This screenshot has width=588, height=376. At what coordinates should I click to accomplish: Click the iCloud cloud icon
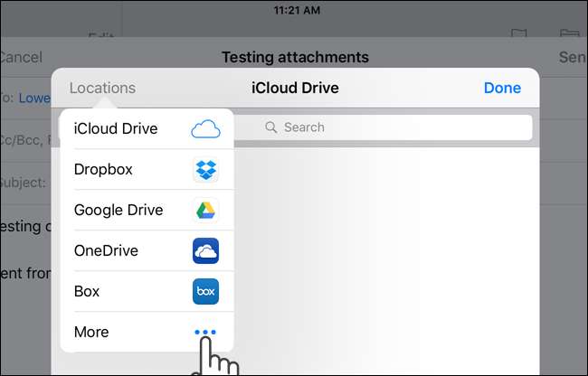click(x=205, y=129)
